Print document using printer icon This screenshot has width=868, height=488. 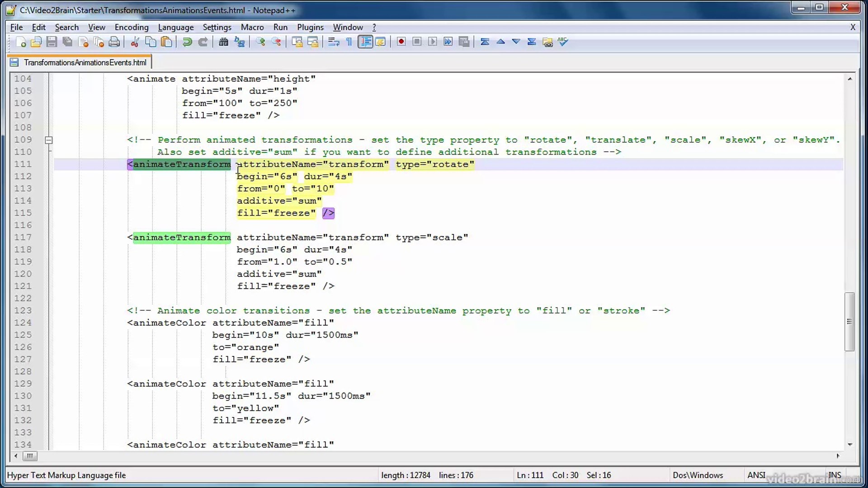coord(114,42)
